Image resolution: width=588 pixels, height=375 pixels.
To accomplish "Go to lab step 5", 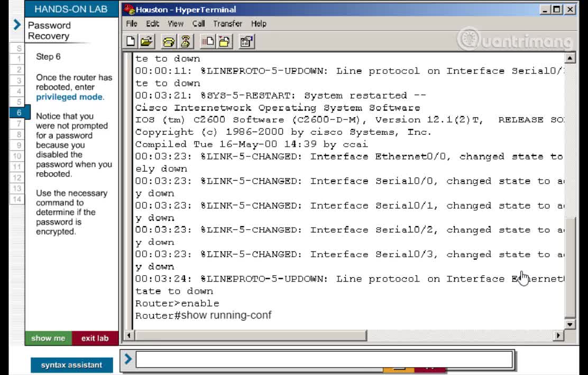I will [17, 102].
